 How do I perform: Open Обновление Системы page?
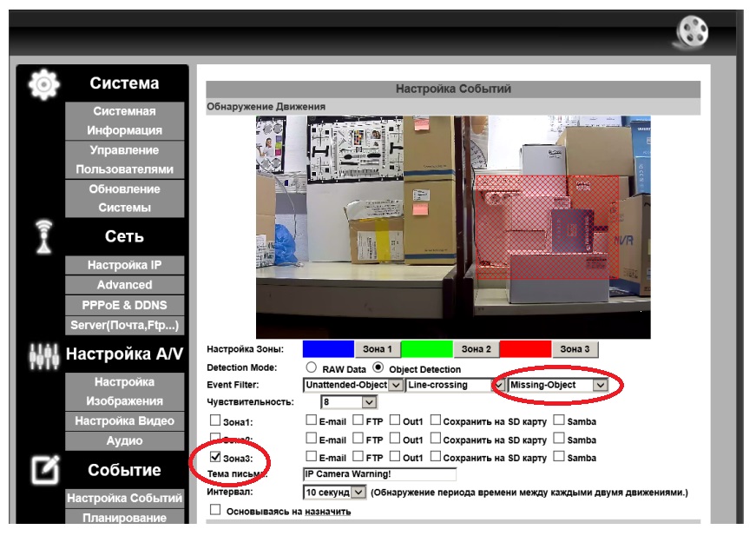pyautogui.click(x=124, y=198)
